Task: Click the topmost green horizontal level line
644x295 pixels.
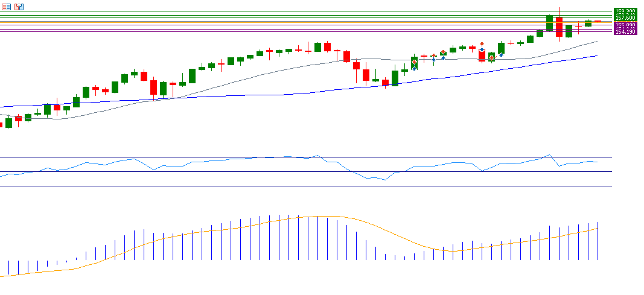Action: 302,11
